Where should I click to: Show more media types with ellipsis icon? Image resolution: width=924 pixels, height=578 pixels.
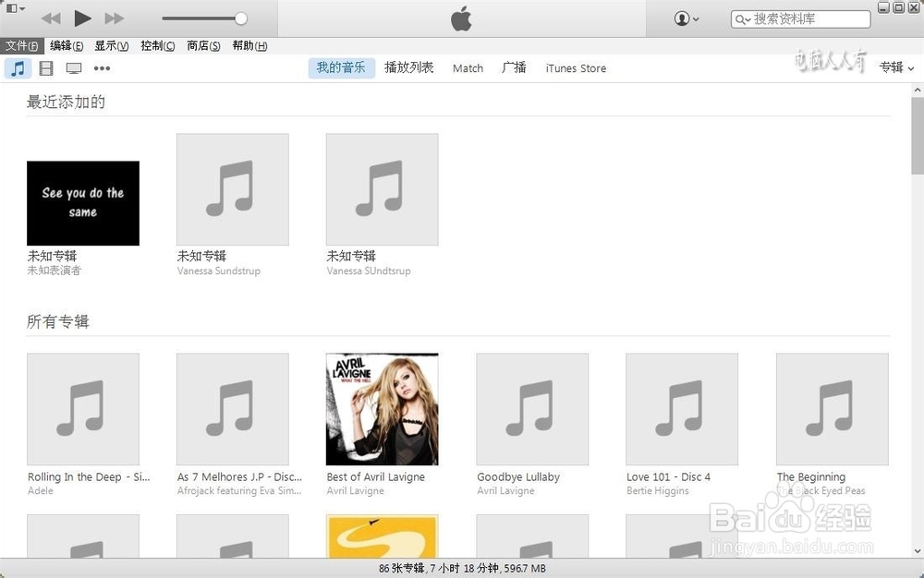(x=102, y=68)
